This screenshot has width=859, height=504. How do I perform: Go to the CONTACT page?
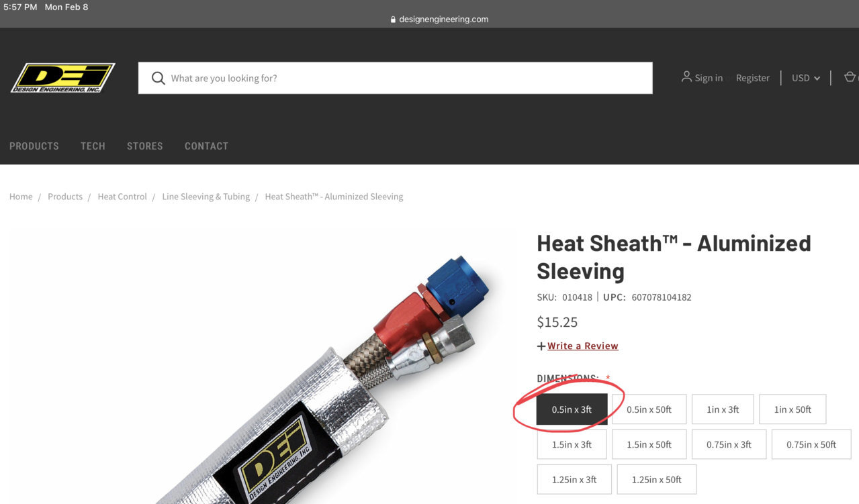point(206,146)
